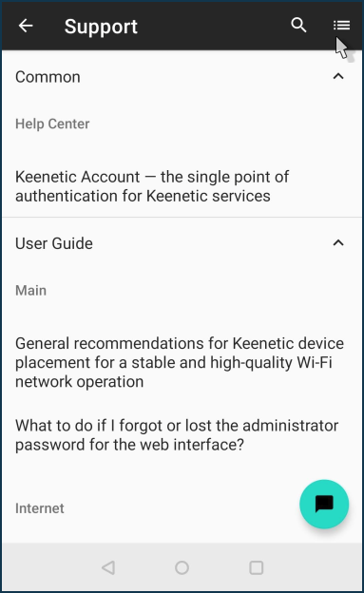Click text 'password for the web interface?'
The width and height of the screenshot is (364, 593).
click(x=129, y=445)
